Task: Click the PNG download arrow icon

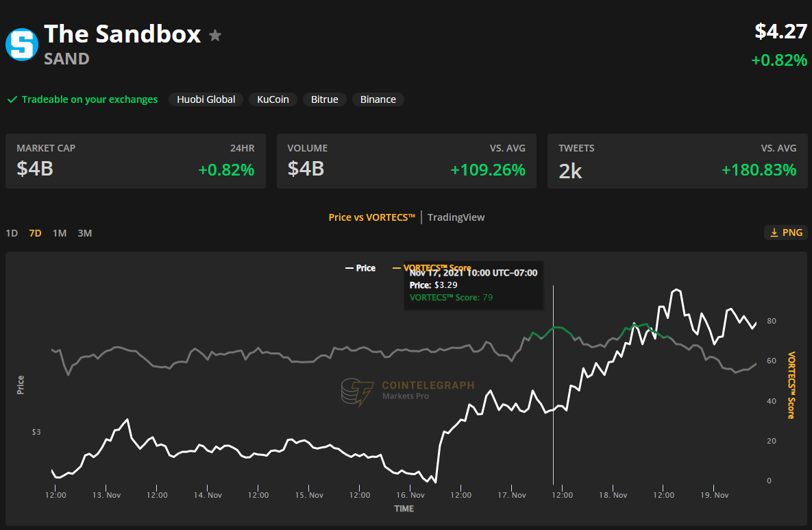Action: (774, 232)
